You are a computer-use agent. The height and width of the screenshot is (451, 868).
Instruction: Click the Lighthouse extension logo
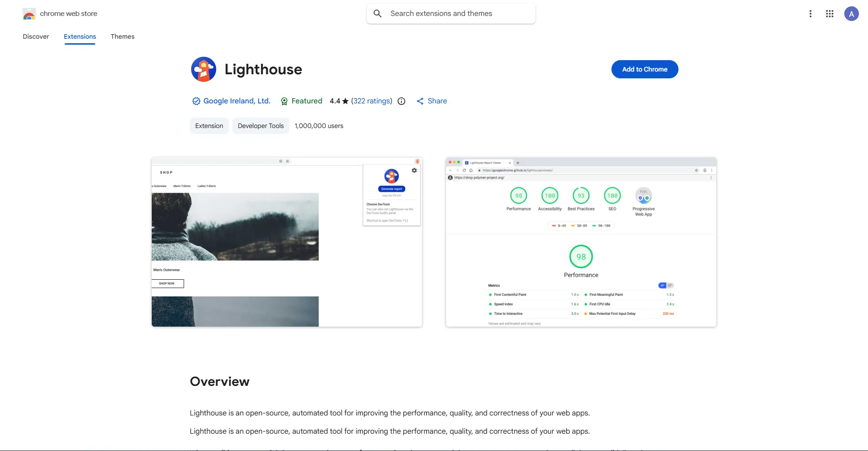pyautogui.click(x=203, y=69)
